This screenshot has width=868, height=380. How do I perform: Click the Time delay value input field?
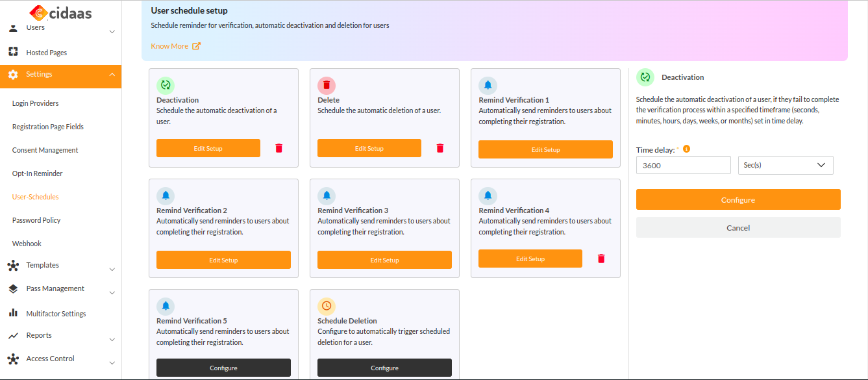(x=683, y=165)
